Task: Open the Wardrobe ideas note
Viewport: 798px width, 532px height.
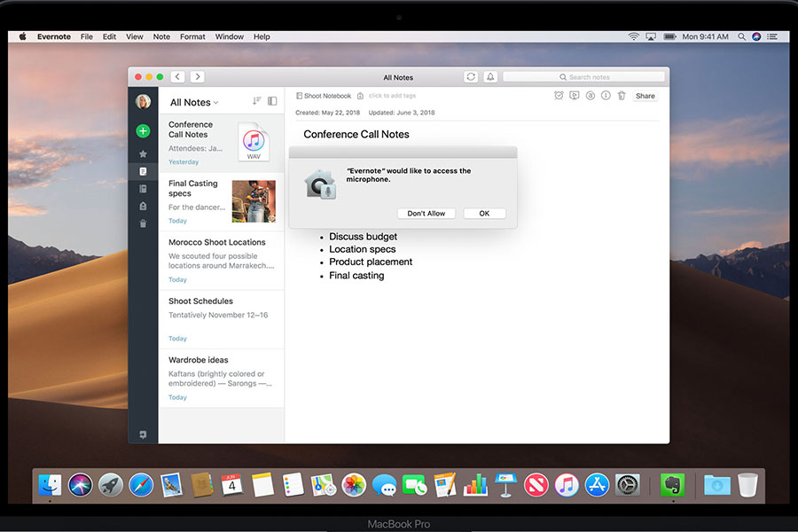Action: [x=222, y=379]
